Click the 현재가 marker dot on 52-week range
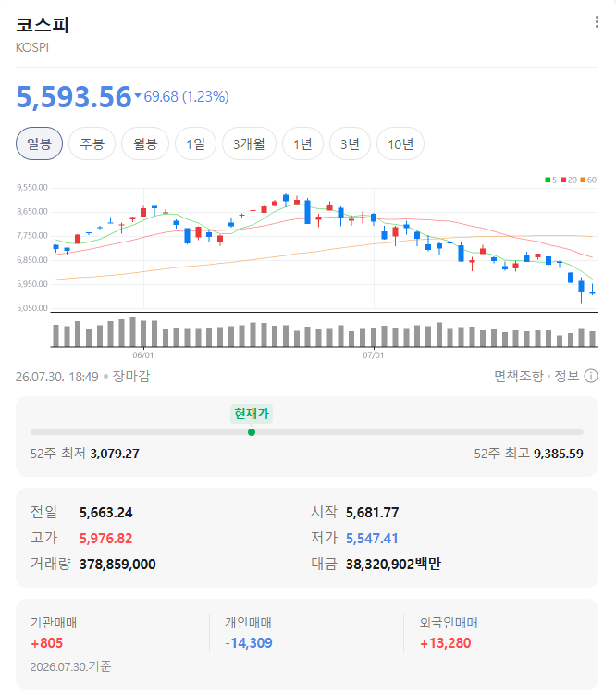616x696 pixels. tap(252, 432)
